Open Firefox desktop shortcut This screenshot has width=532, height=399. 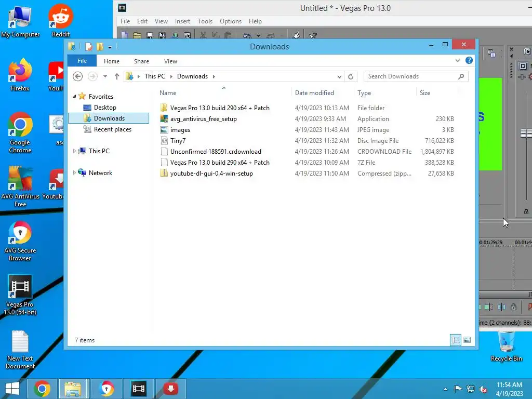(x=20, y=75)
